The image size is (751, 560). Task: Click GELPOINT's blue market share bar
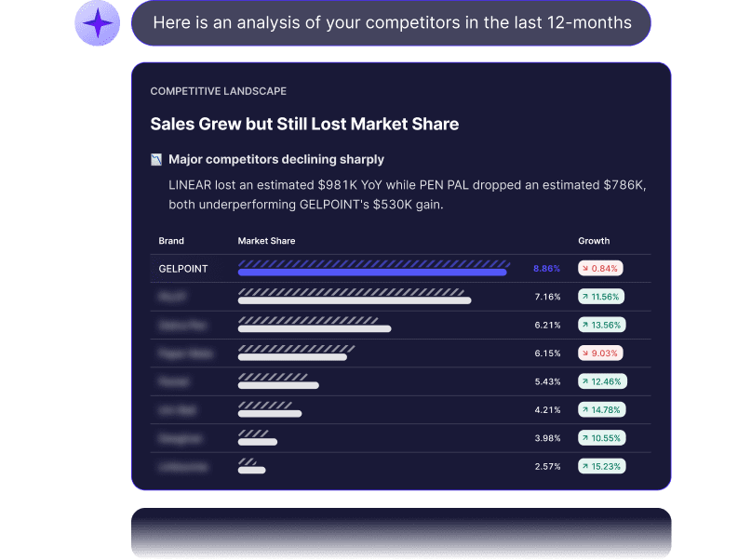[x=372, y=268]
